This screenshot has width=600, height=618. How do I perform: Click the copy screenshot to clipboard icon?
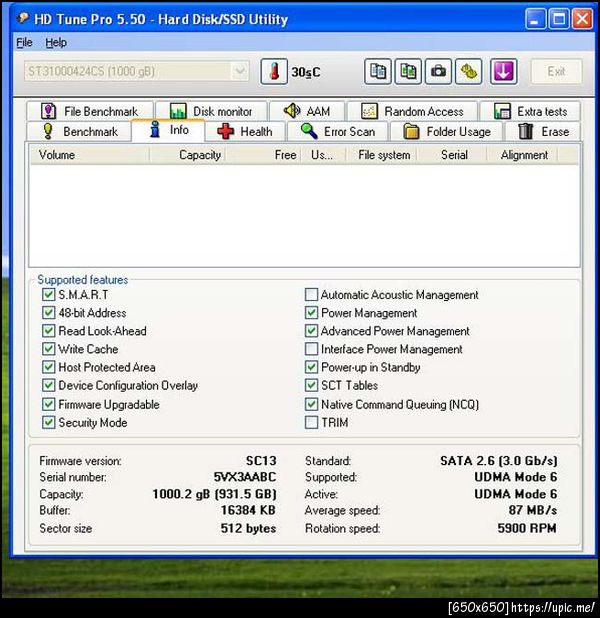point(408,71)
